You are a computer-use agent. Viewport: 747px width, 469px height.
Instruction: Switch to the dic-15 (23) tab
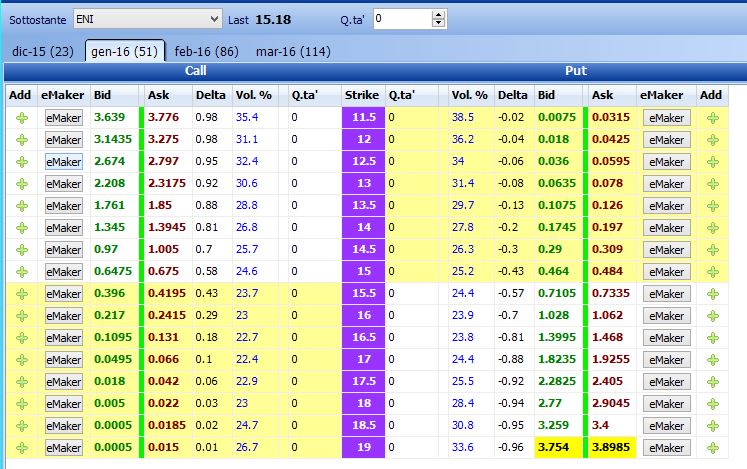click(x=43, y=51)
